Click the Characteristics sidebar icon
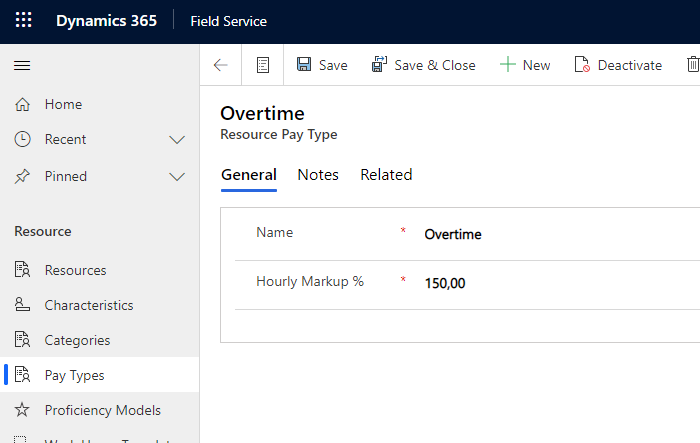Image resolution: width=700 pixels, height=443 pixels. tap(22, 305)
